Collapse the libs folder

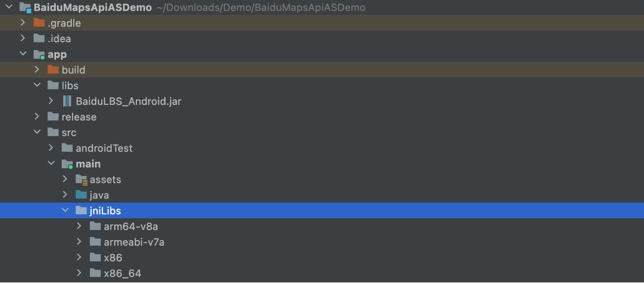click(x=37, y=85)
